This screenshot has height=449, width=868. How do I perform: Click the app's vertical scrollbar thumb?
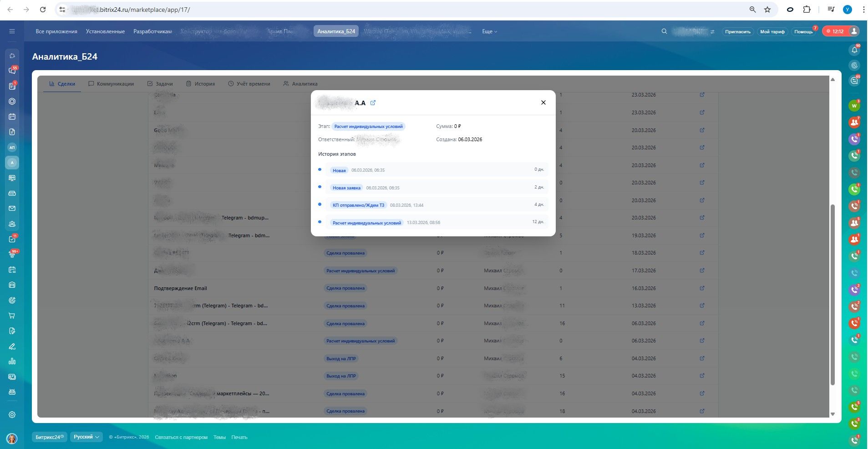coord(833,294)
